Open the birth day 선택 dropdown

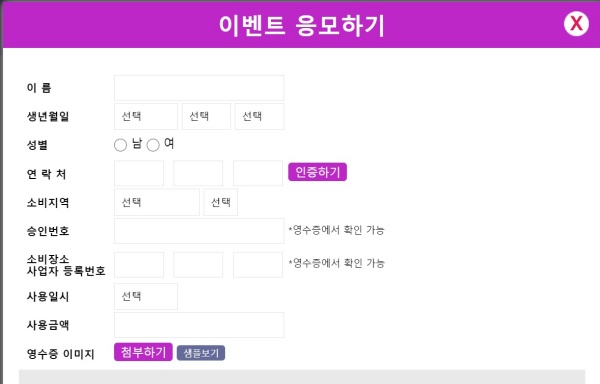(x=259, y=116)
